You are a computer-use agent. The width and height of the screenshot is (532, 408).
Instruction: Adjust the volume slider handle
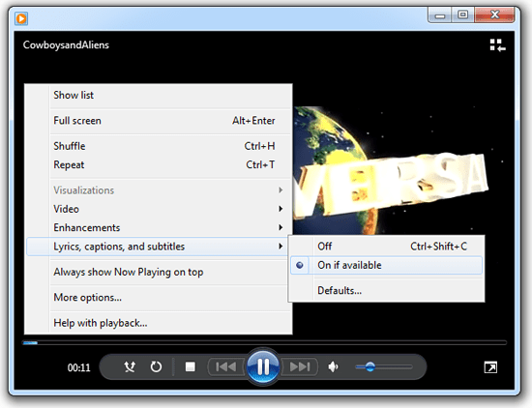click(369, 367)
